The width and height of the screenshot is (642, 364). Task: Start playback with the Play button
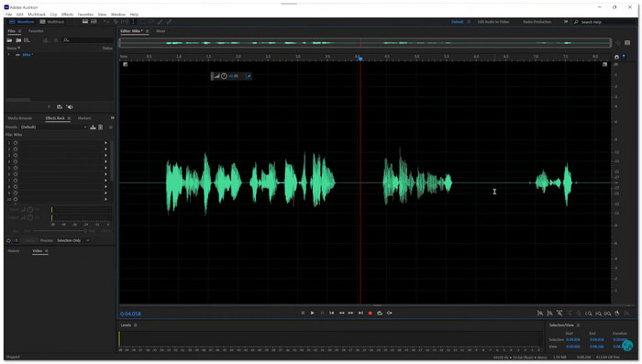(x=312, y=313)
